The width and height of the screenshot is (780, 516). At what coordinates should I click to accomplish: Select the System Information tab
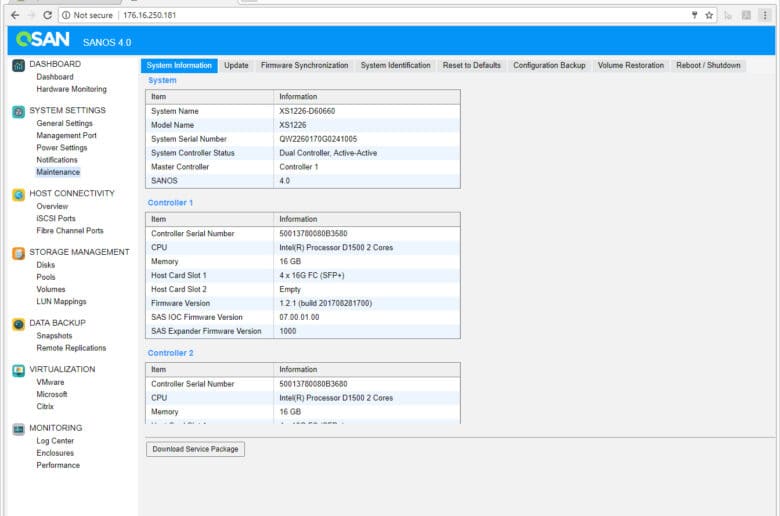[179, 65]
